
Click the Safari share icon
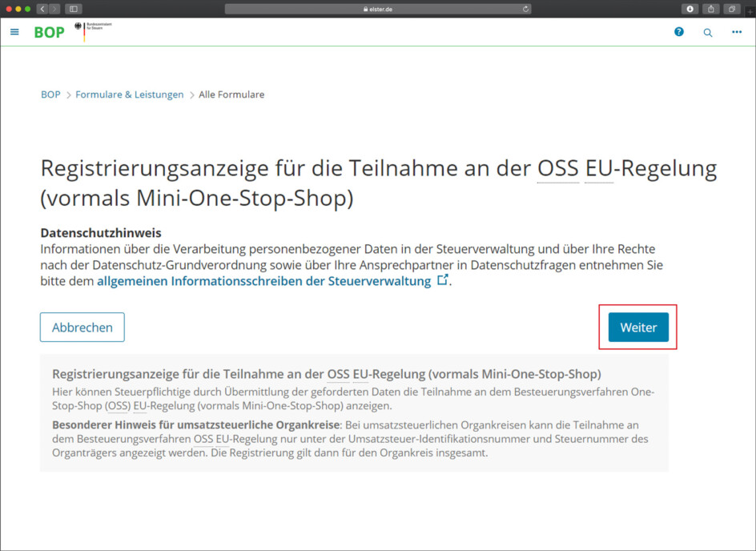pos(710,9)
